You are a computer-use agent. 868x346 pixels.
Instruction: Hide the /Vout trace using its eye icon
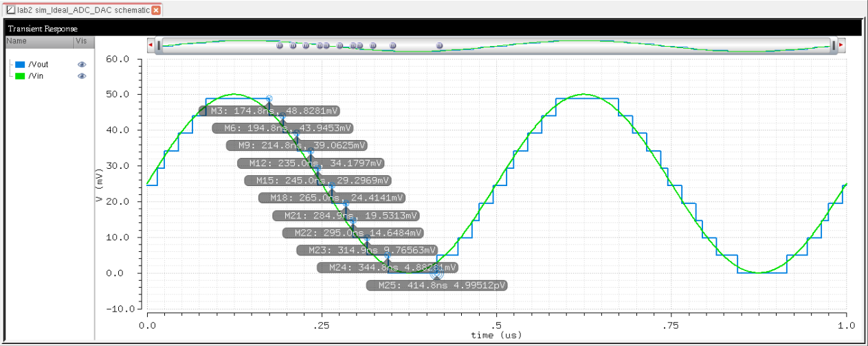pyautogui.click(x=82, y=64)
